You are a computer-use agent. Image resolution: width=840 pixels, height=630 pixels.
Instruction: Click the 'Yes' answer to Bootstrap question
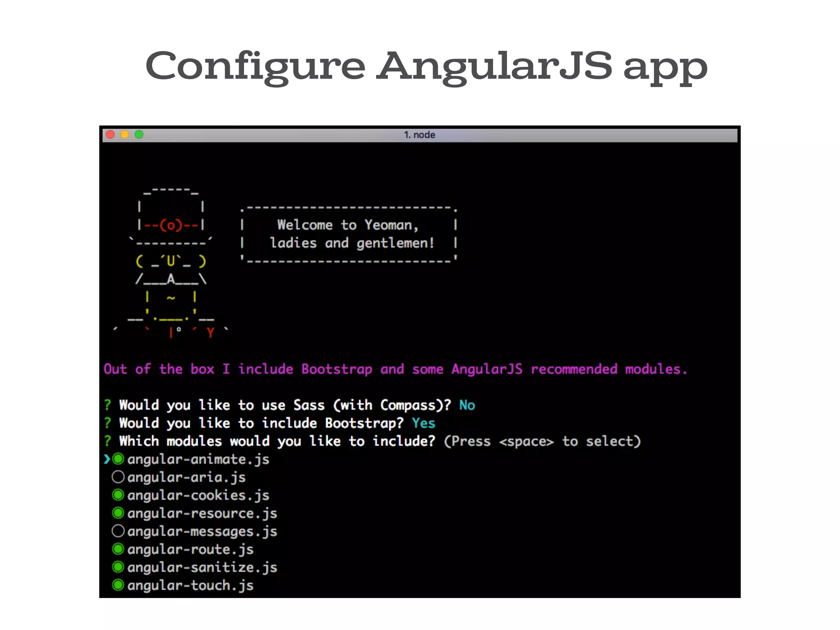(424, 423)
